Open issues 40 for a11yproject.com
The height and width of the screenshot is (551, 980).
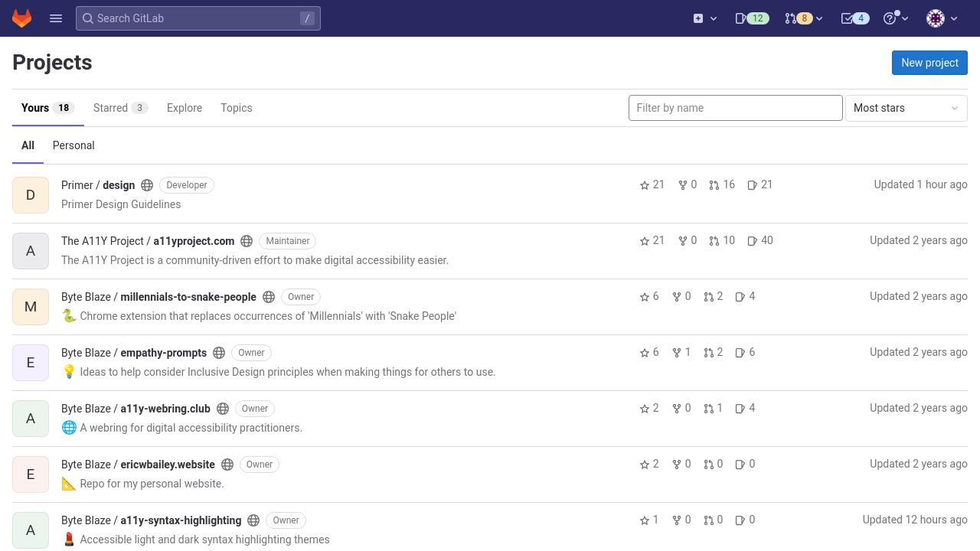pyautogui.click(x=760, y=241)
